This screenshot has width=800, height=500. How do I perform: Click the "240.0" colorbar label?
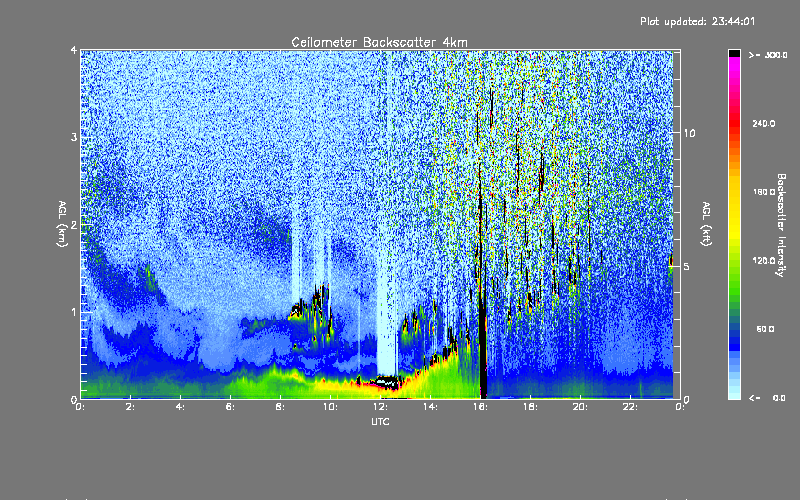tap(764, 123)
